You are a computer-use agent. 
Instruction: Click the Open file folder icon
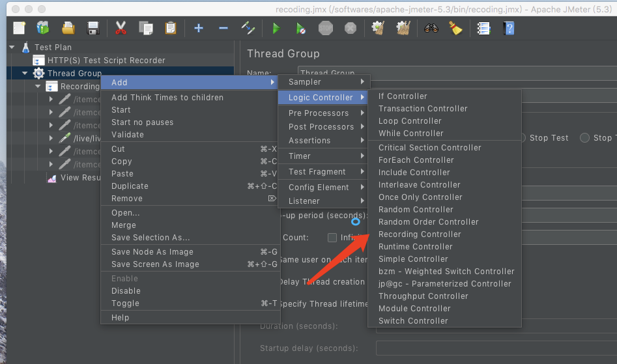(x=68, y=28)
